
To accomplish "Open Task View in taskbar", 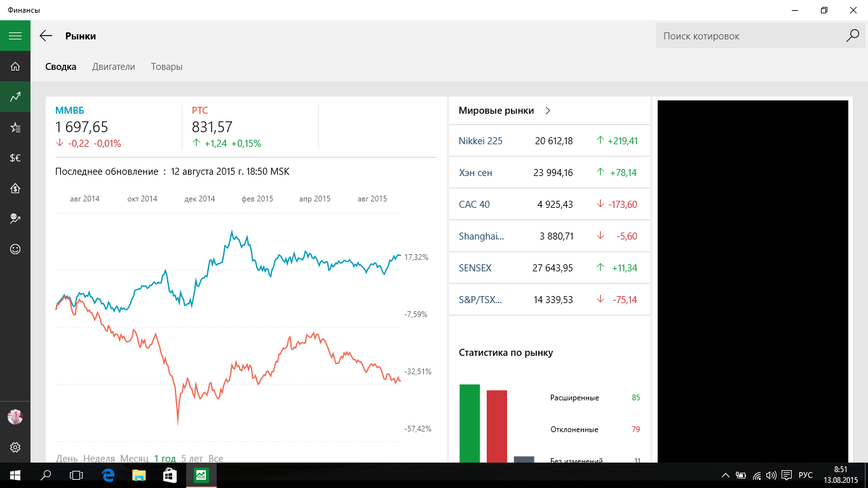I will tap(76, 475).
